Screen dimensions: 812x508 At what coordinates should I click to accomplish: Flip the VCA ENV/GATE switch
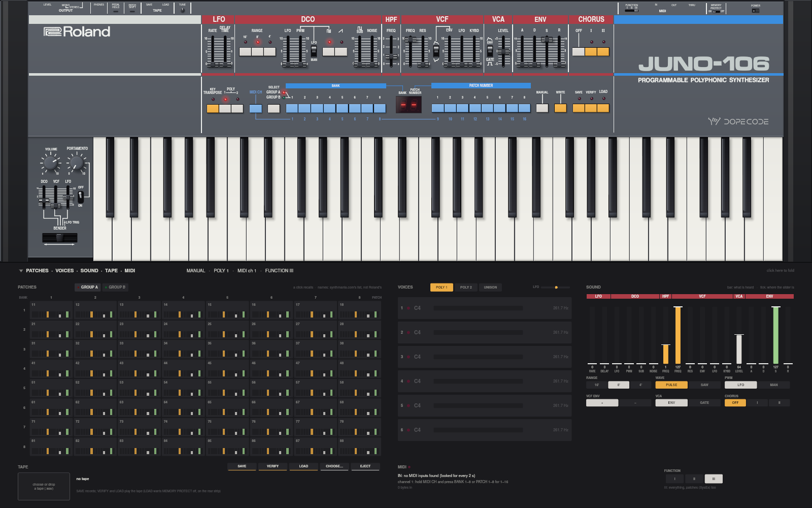click(490, 51)
